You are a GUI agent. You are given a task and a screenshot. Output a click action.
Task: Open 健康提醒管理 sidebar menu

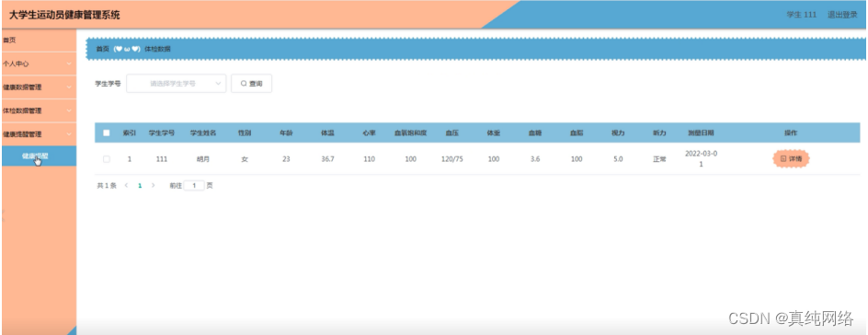pyautogui.click(x=39, y=134)
